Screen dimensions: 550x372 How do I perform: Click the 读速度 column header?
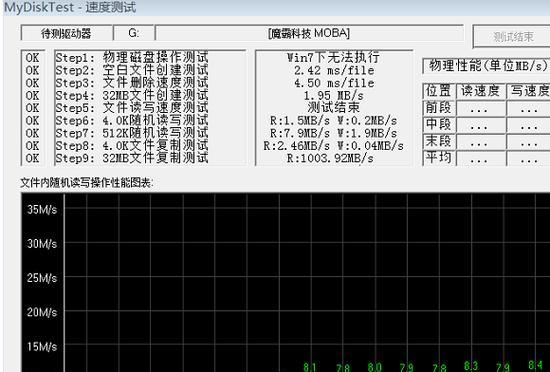click(481, 91)
